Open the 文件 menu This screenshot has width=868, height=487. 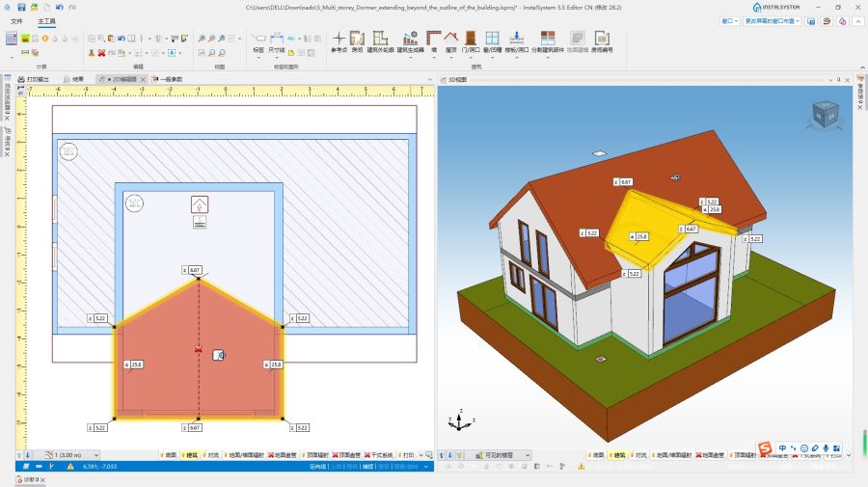pos(16,19)
